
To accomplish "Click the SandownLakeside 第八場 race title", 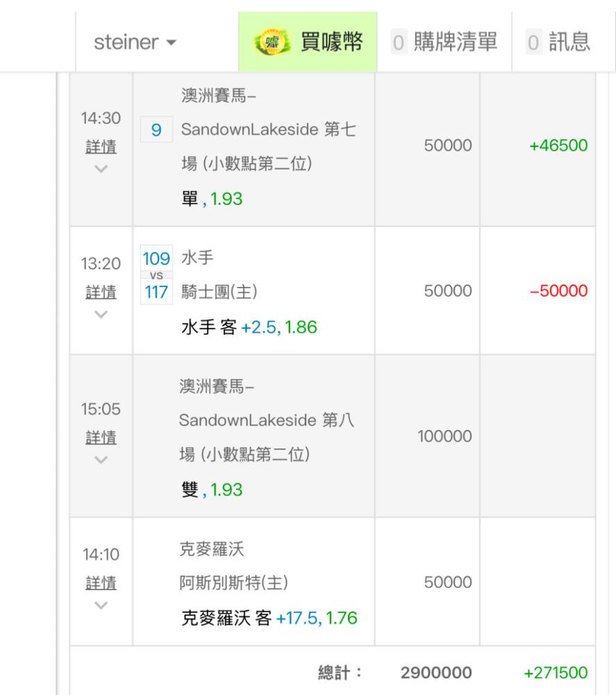I will 267,420.
